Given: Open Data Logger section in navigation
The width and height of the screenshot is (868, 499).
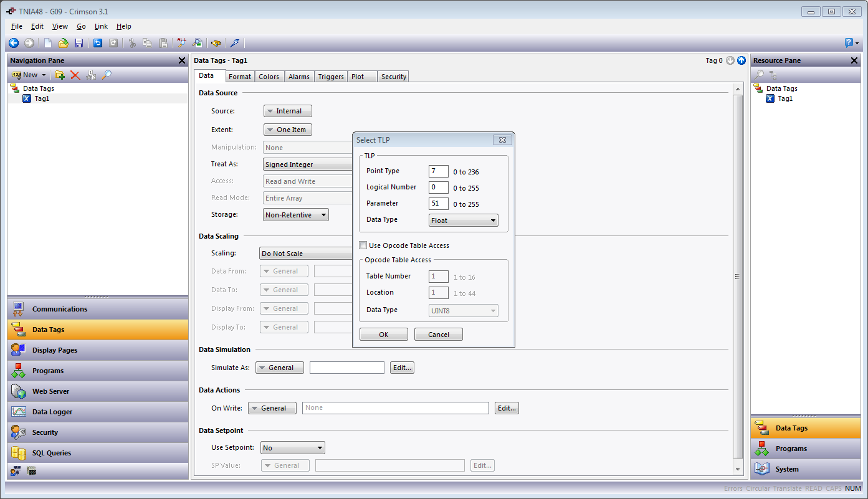Looking at the screenshot, I should [98, 412].
